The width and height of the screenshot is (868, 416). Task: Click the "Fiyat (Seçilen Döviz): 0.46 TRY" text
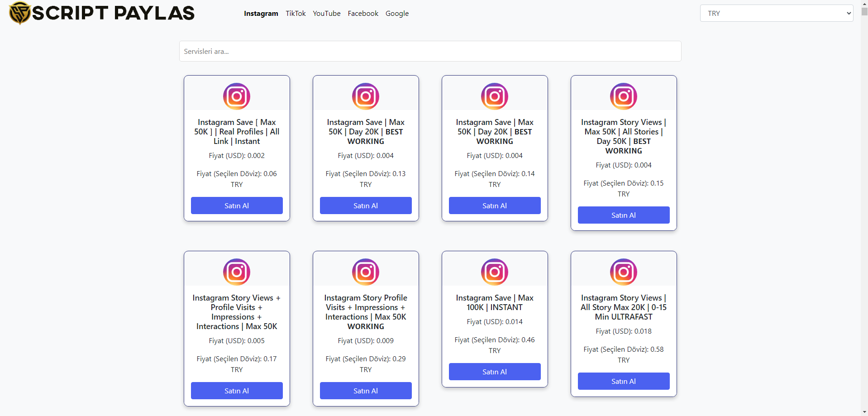tap(495, 345)
